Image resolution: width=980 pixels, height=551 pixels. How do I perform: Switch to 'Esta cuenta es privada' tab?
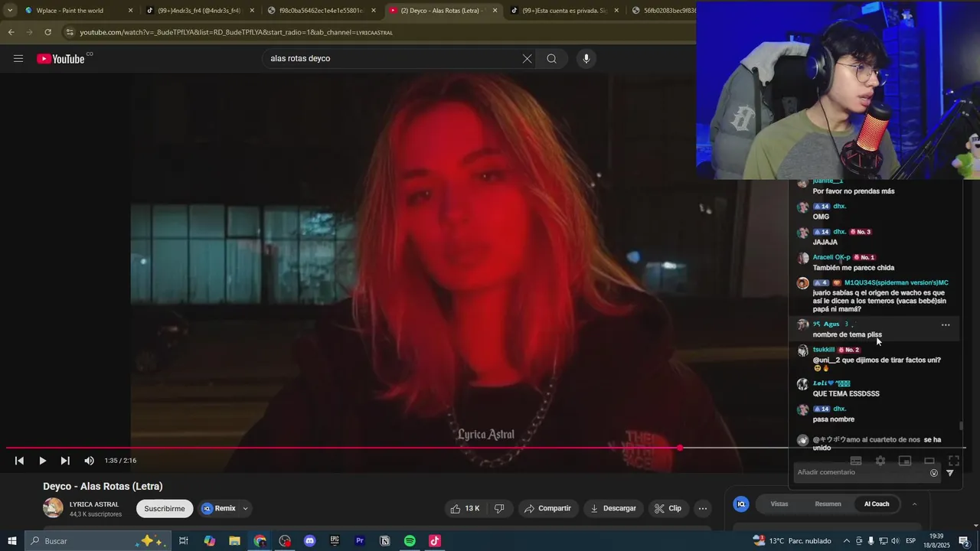pyautogui.click(x=566, y=11)
